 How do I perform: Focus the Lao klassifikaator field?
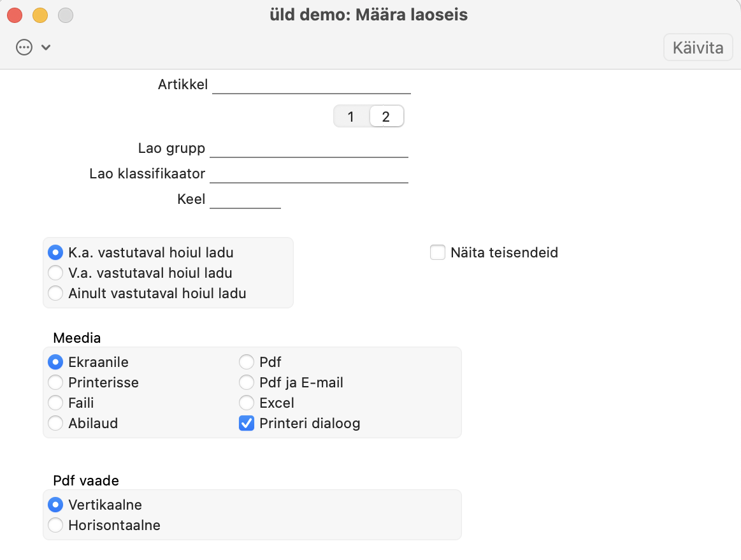[x=308, y=174]
